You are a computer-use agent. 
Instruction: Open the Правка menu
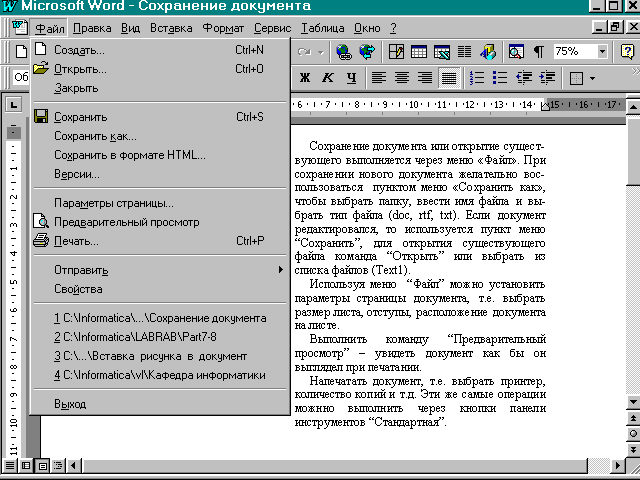tap(92, 28)
